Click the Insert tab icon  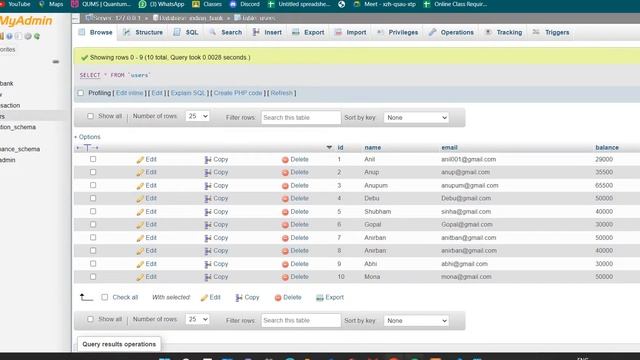(256, 32)
